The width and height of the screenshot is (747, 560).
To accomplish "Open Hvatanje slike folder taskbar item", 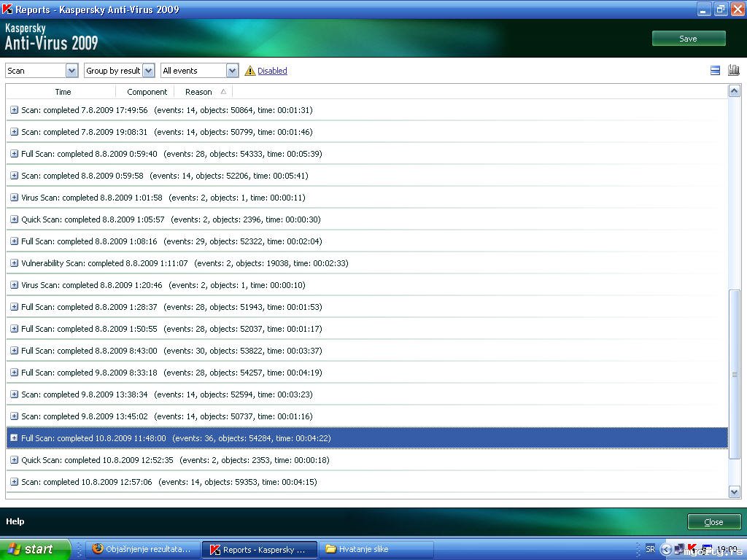I will click(376, 550).
